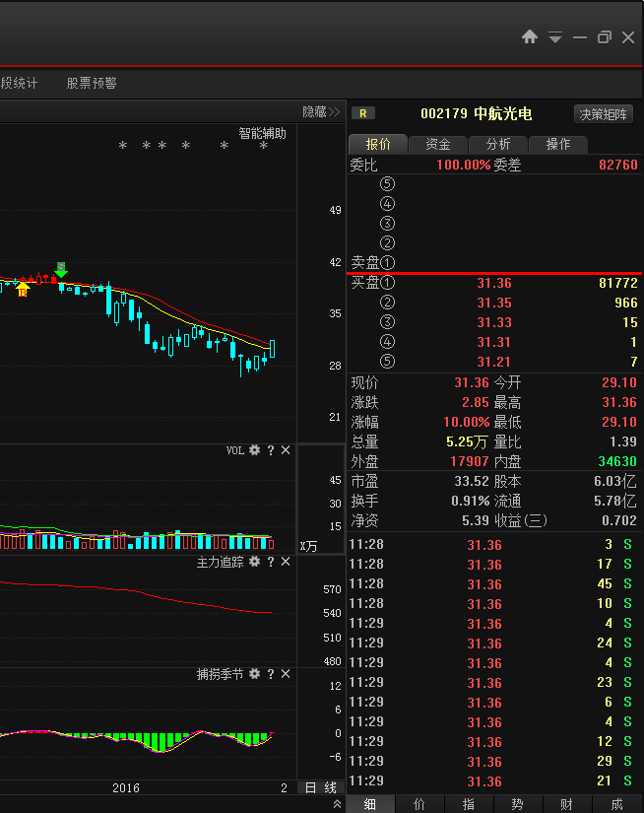
Task: Close the VOL indicator panel
Action: (286, 450)
